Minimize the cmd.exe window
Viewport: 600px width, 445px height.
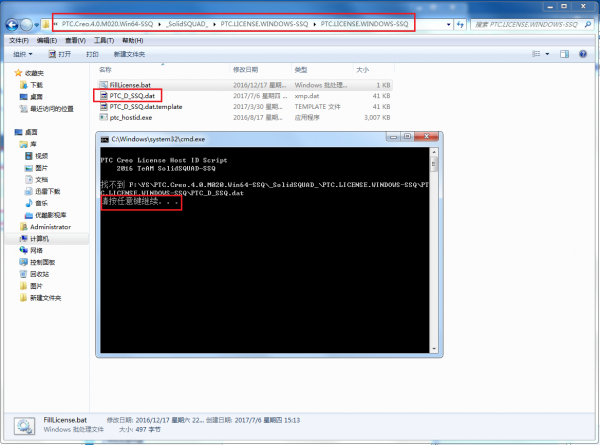(x=393, y=137)
